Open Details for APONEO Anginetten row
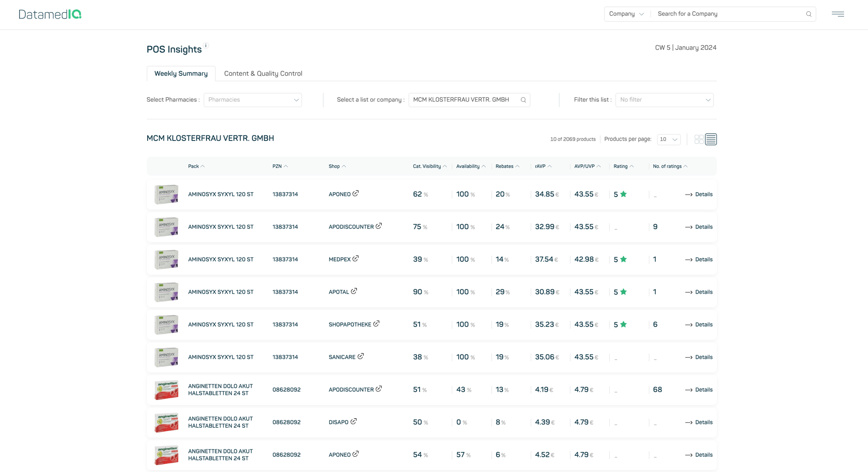This screenshot has width=868, height=472. (x=699, y=455)
